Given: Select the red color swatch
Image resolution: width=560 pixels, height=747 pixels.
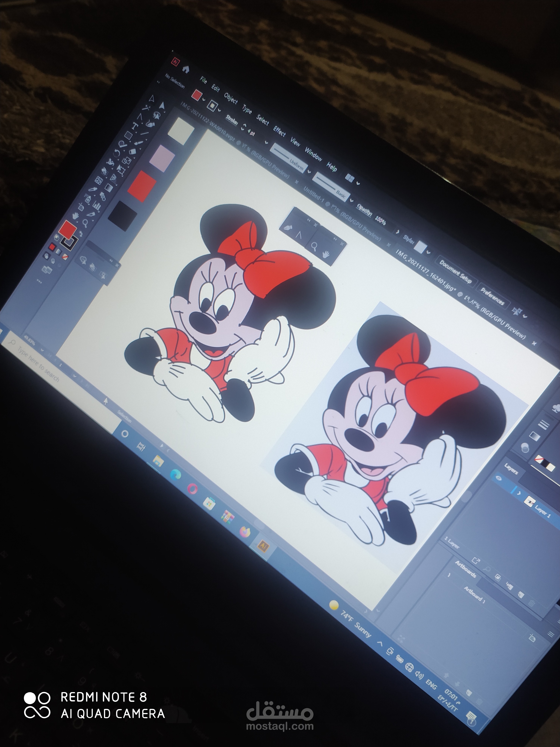Looking at the screenshot, I should [x=142, y=187].
